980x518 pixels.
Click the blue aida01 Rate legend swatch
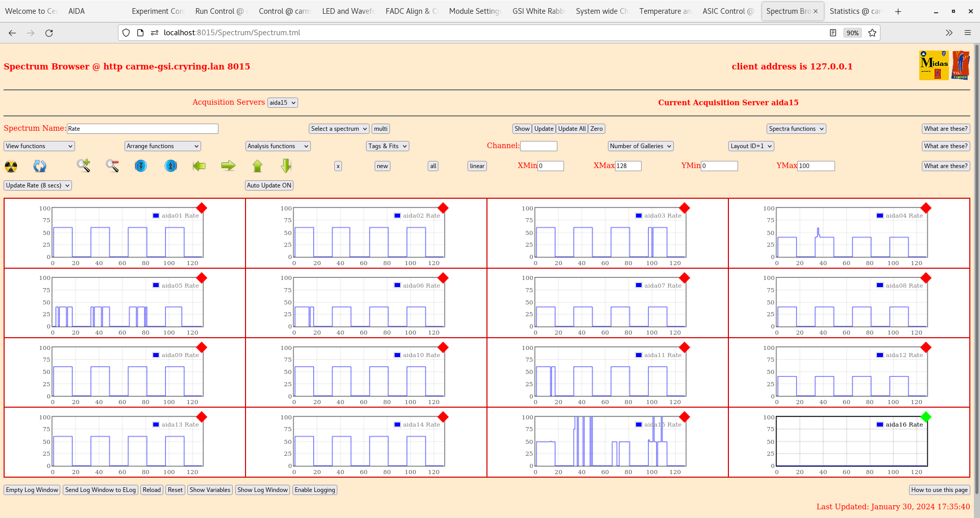[x=156, y=216]
